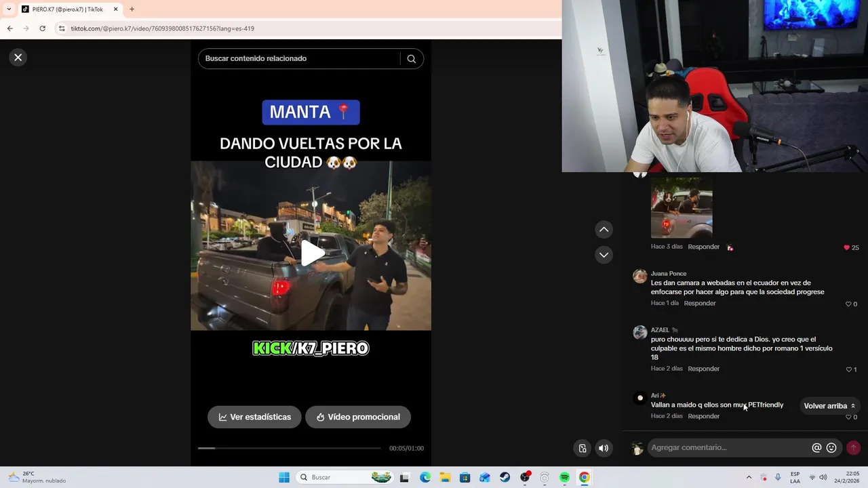This screenshot has height=488, width=868.
Task: Play the video with center play button
Action: (x=312, y=253)
